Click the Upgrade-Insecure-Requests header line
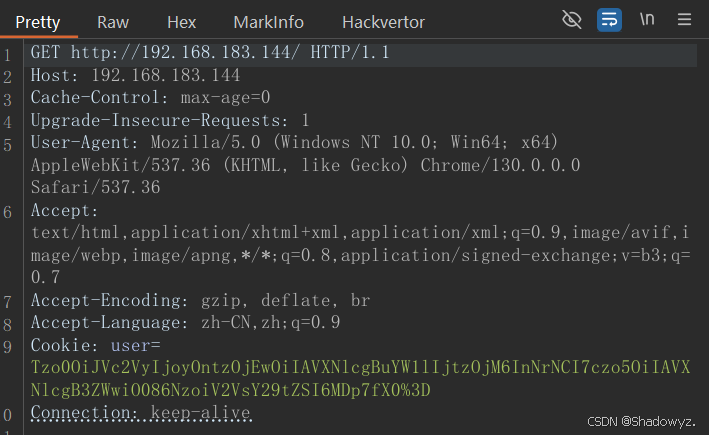 170,120
